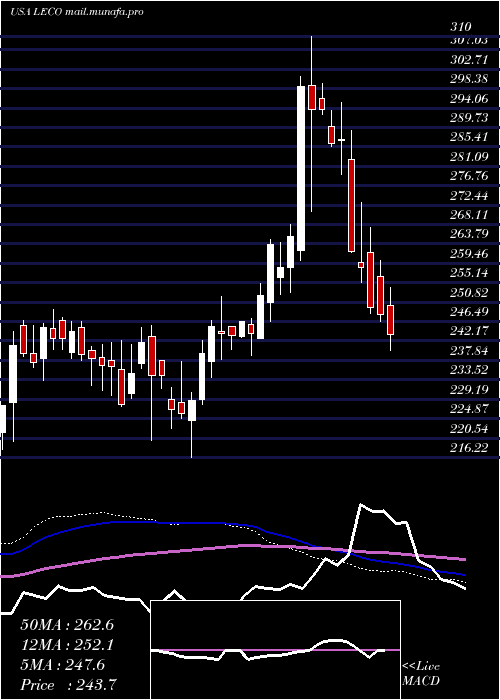Click the 259.46 price axis label
Image resolution: width=500 pixels, height=700 pixels.
point(469,253)
